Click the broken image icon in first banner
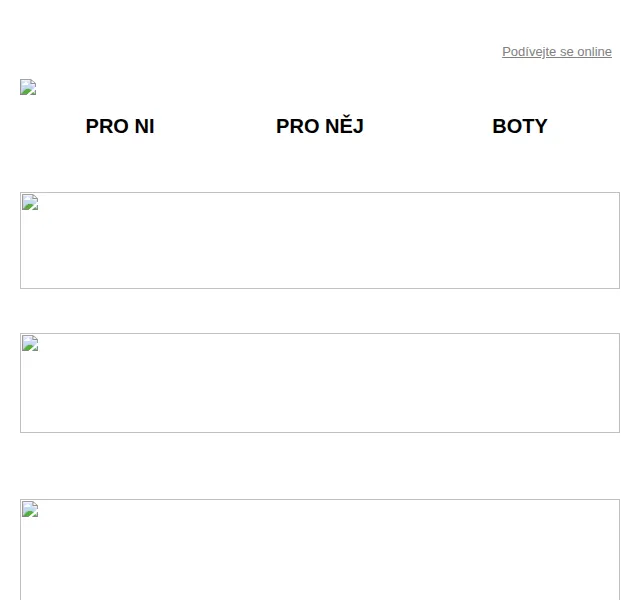The image size is (640, 600). [x=30, y=202]
